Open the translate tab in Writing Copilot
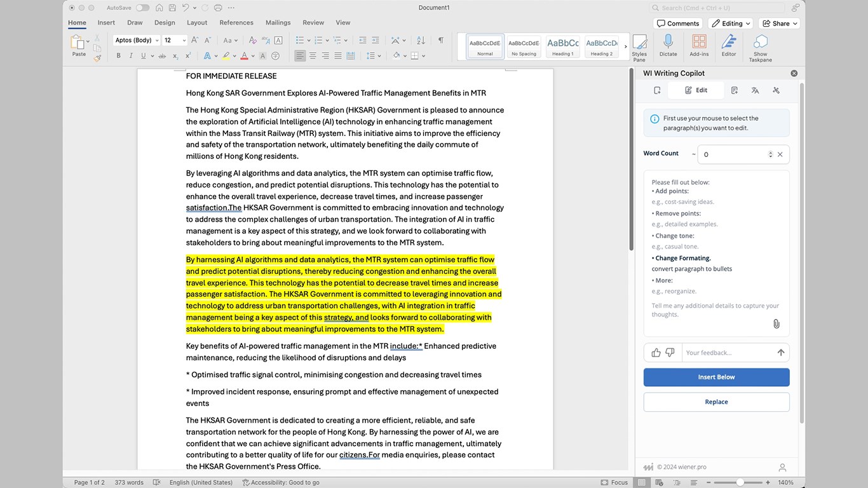This screenshot has height=488, width=868. (x=755, y=90)
